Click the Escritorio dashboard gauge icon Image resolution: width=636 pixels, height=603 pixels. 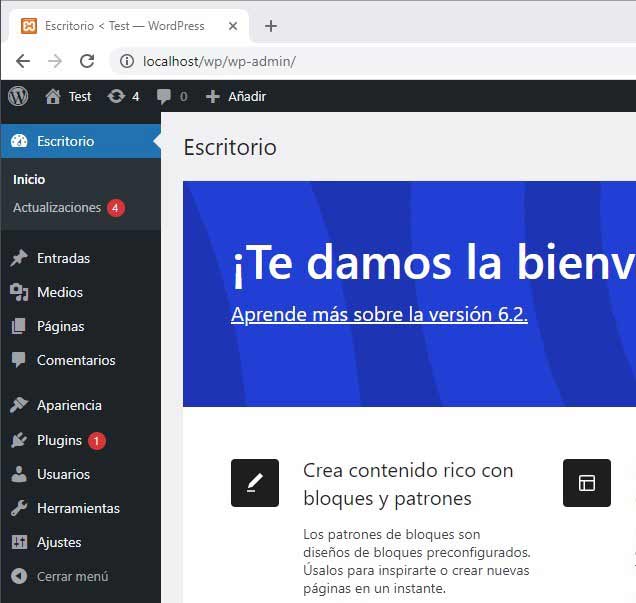[19, 141]
